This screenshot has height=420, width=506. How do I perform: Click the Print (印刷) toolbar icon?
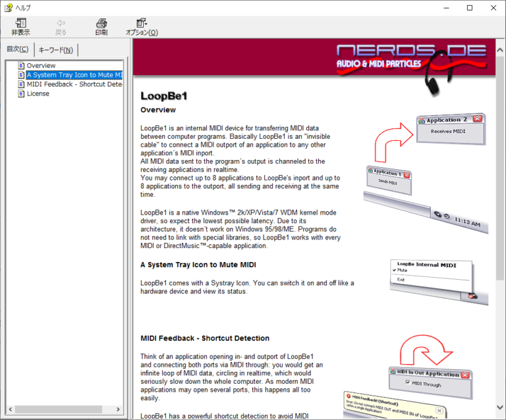pos(101,26)
